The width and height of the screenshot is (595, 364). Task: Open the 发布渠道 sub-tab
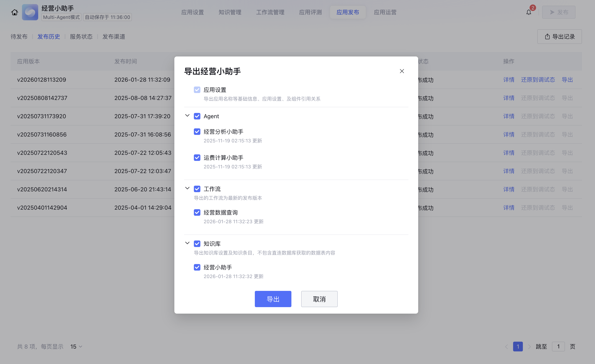pos(114,36)
